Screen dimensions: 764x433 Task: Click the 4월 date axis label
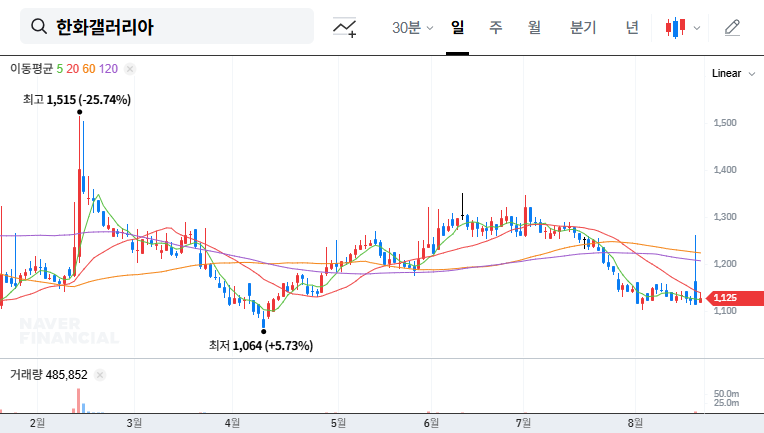point(232,423)
